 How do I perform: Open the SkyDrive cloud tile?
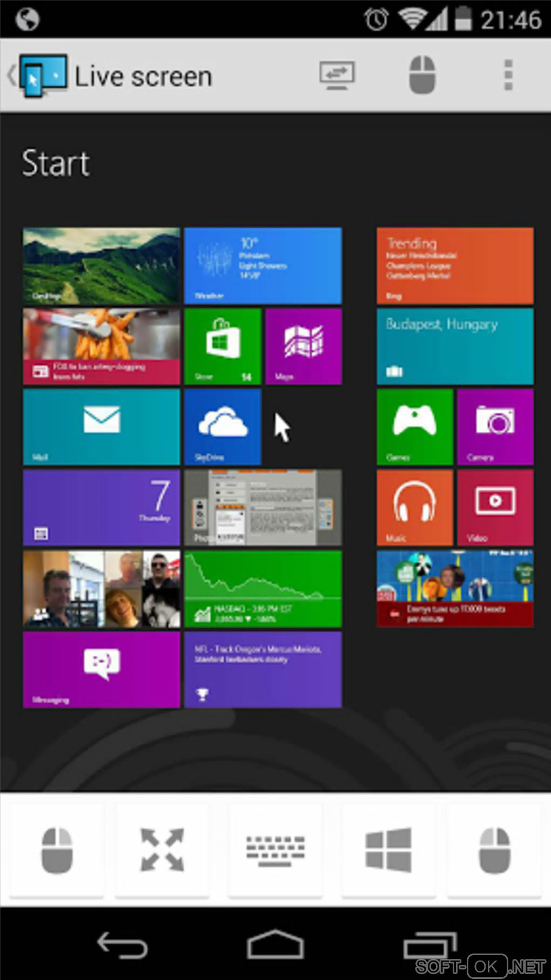pos(223,427)
